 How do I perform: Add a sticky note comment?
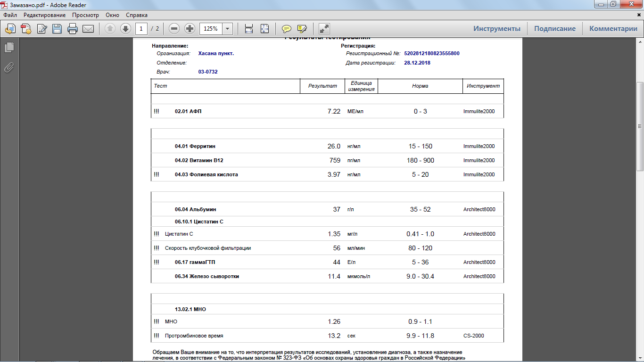pos(286,29)
